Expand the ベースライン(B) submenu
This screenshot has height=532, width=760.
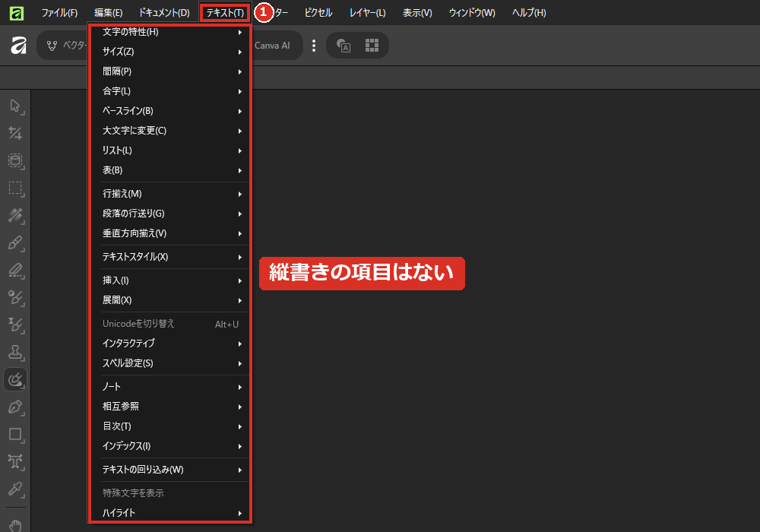[170, 111]
